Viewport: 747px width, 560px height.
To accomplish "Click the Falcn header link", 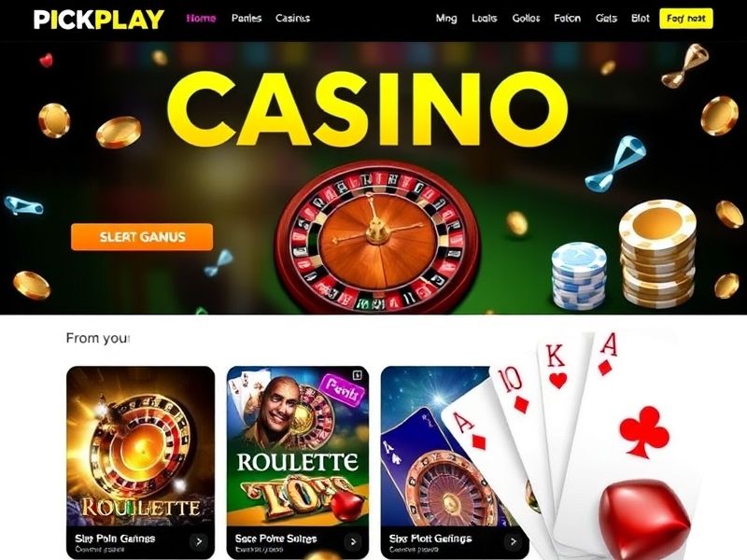I will [x=568, y=19].
